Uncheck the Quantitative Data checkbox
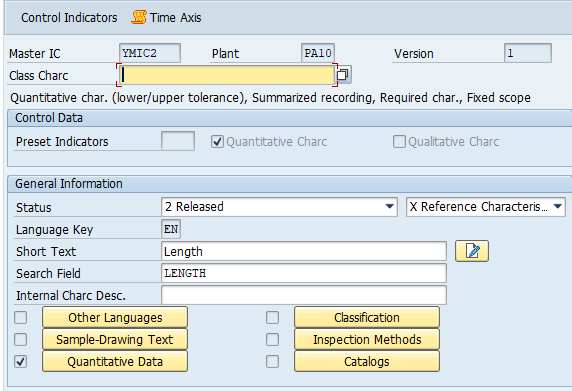The width and height of the screenshot is (572, 391). (20, 361)
